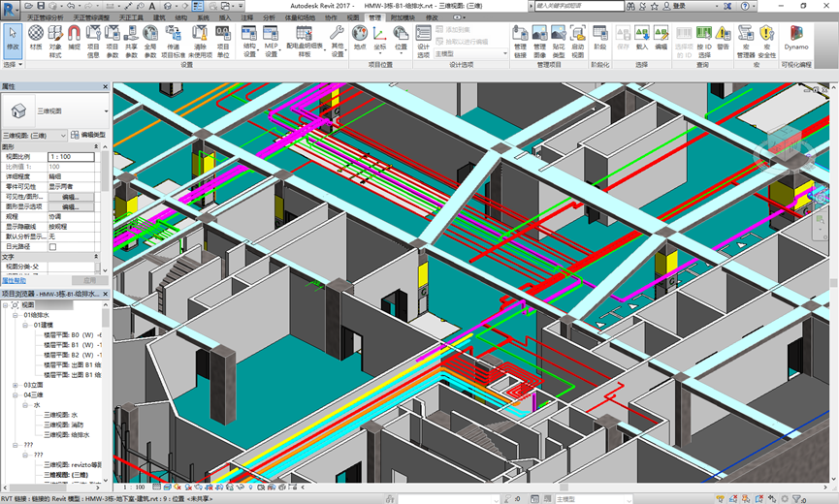Click 编辑 button for 可见性/图形
839x504 pixels.
click(x=71, y=197)
